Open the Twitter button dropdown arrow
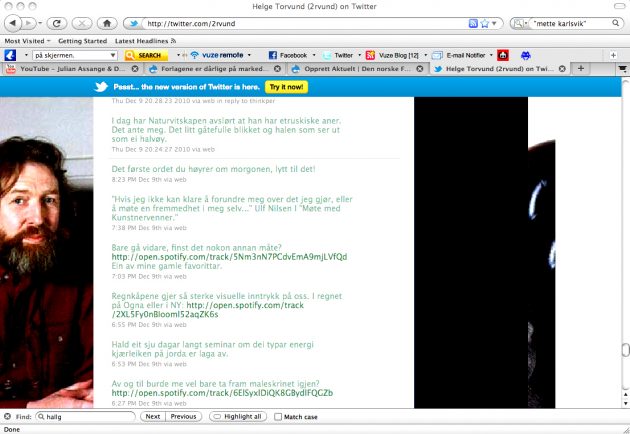Screen dimensions: 630x434 (359, 55)
